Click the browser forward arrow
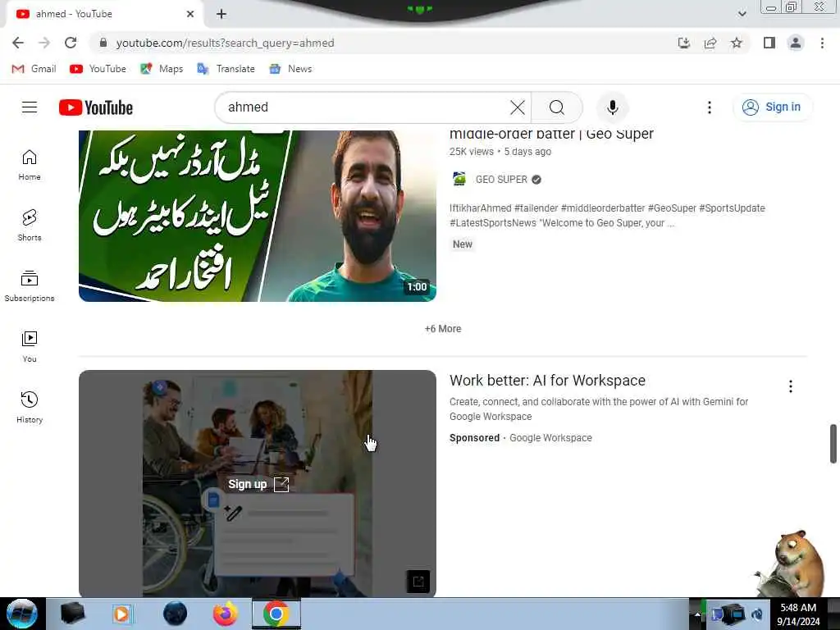Image resolution: width=840 pixels, height=630 pixels. pyautogui.click(x=44, y=43)
